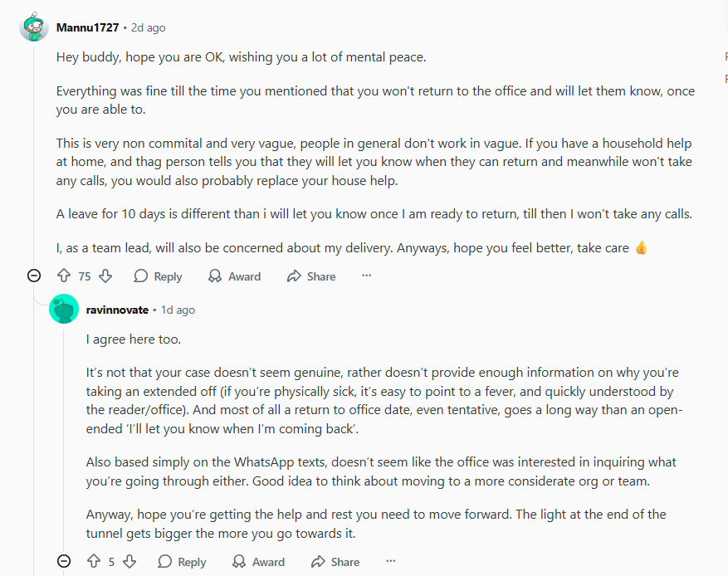
Task: Share ravinnovate's reply
Action: (x=335, y=562)
